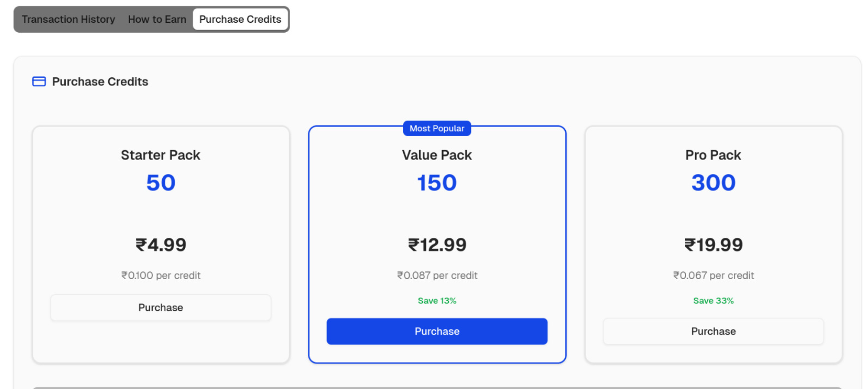Click the blue Value Pack Purchase button

click(x=437, y=332)
